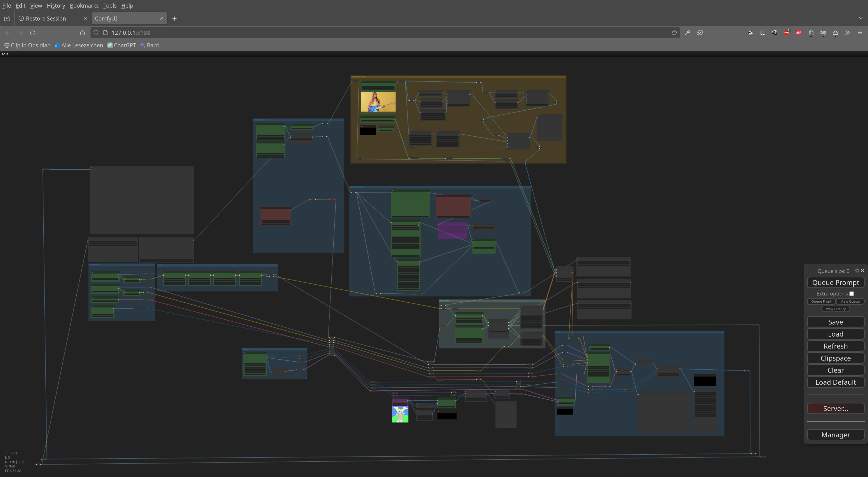The image size is (868, 477).
Task: Click the Adblock Plus extension icon
Action: [799, 33]
